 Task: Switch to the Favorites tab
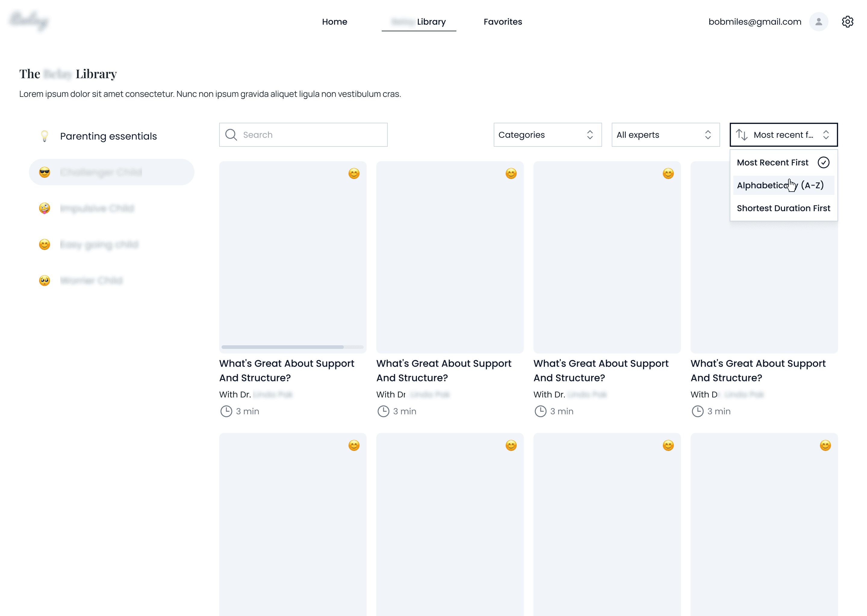point(502,22)
